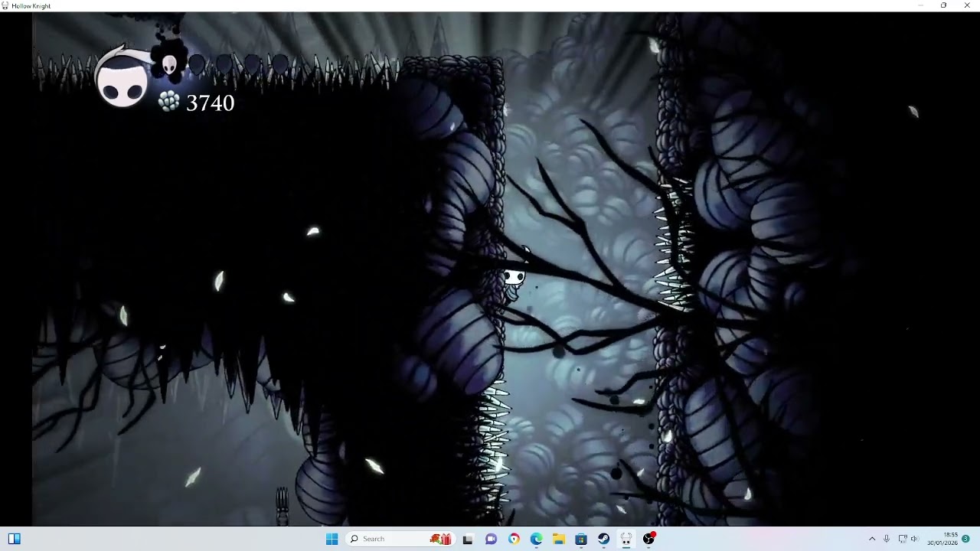The height and width of the screenshot is (551, 980).
Task: Open the Windows Start menu
Action: [332, 539]
